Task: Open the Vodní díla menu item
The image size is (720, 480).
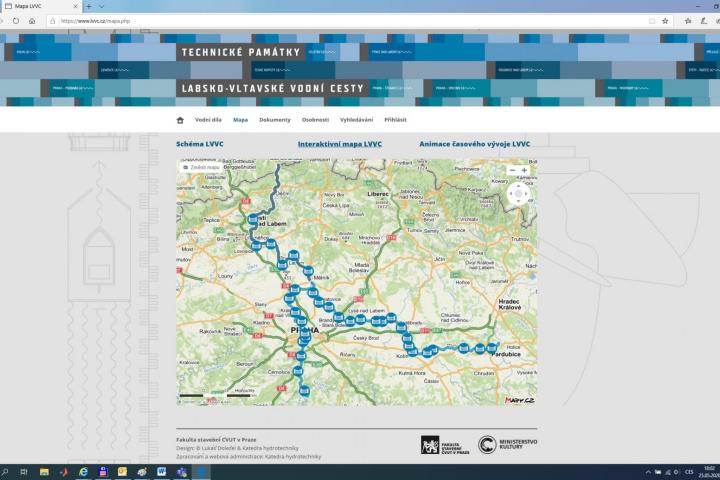Action: pyautogui.click(x=208, y=120)
